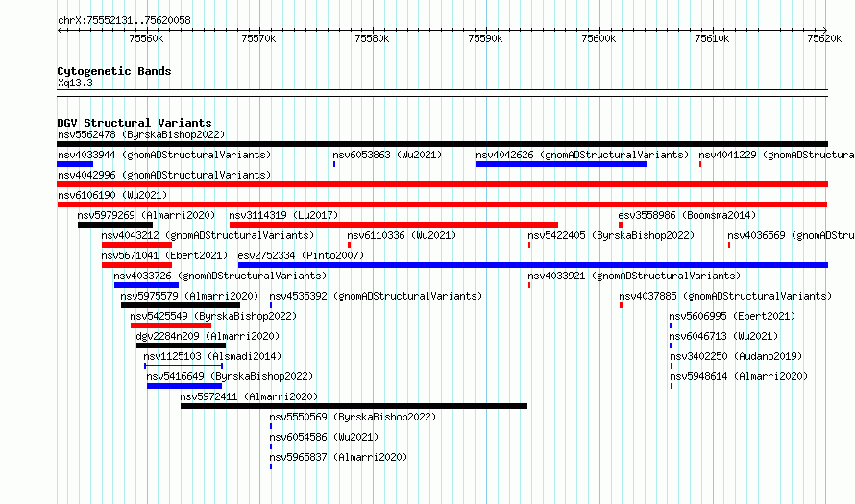Select black bar of nsv5979269

pos(115,225)
